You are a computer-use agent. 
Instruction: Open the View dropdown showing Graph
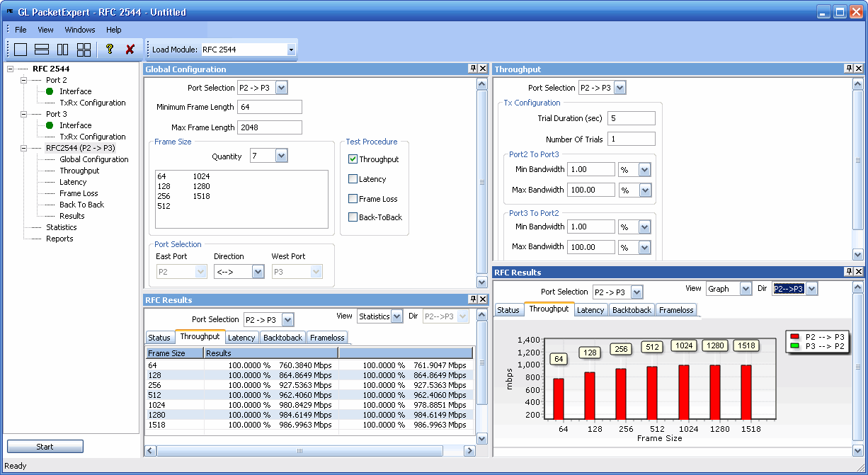(x=746, y=289)
